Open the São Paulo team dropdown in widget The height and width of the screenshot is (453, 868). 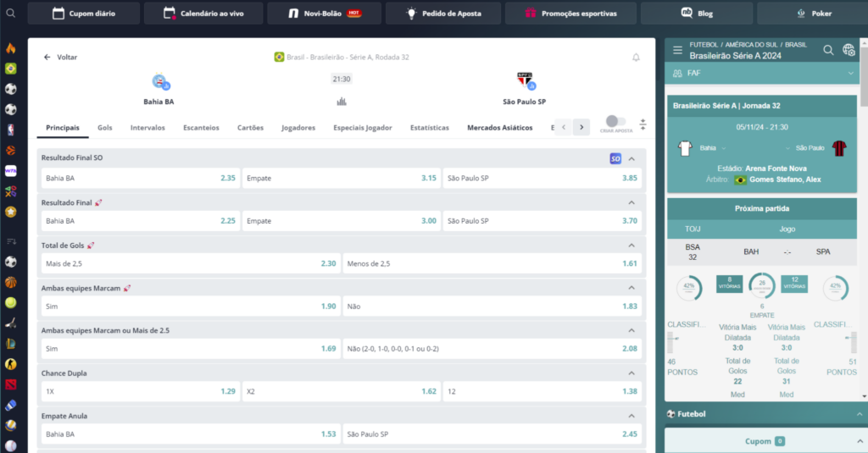pyautogui.click(x=787, y=148)
